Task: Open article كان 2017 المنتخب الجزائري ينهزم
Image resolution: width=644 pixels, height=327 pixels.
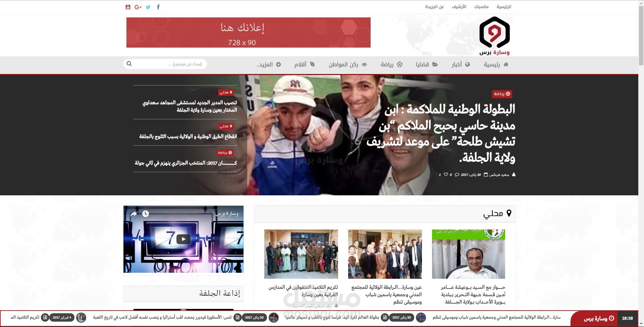Action: point(186,163)
